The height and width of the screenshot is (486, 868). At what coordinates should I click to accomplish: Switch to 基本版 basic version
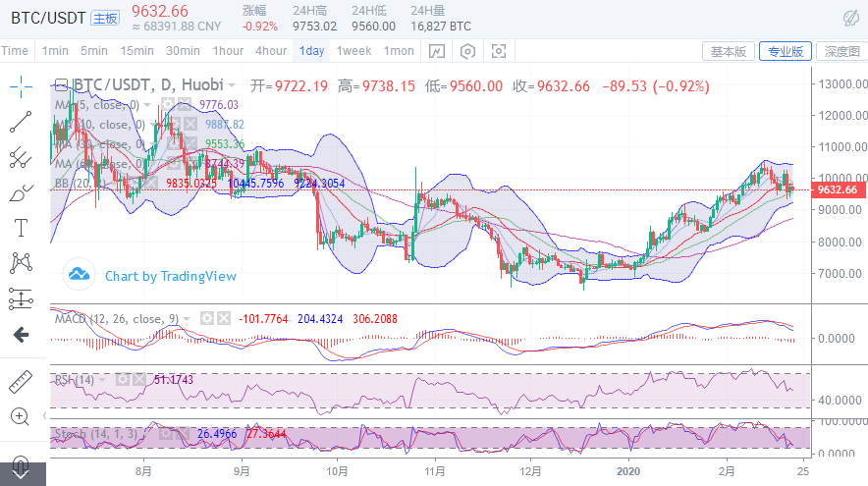click(729, 51)
